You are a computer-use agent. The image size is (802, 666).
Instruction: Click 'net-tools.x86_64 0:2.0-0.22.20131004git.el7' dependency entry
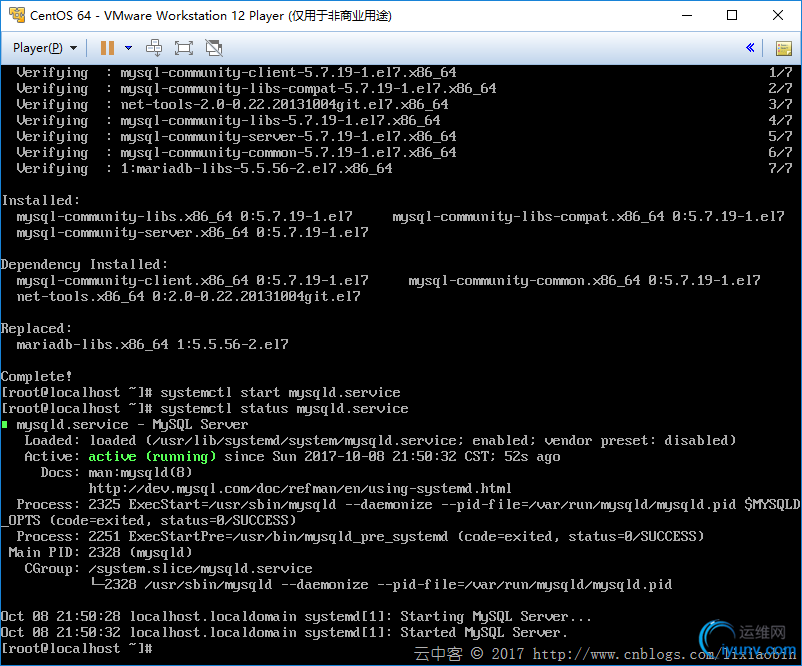click(188, 297)
